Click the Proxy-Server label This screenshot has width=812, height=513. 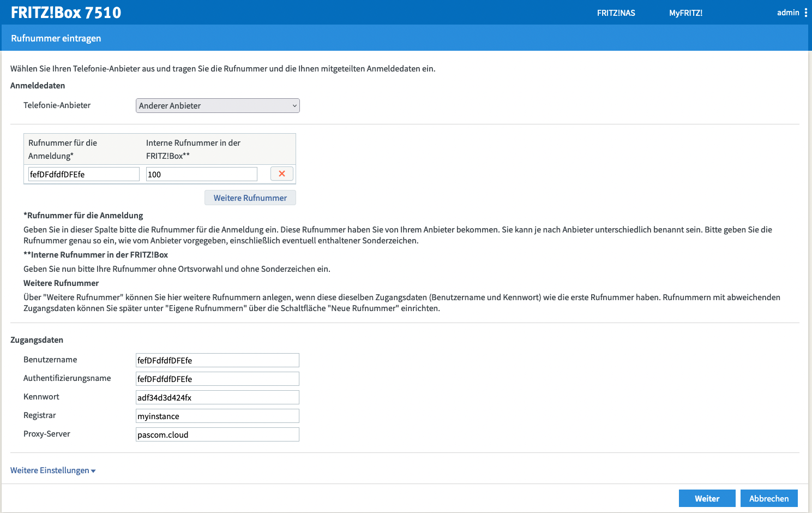[47, 434]
